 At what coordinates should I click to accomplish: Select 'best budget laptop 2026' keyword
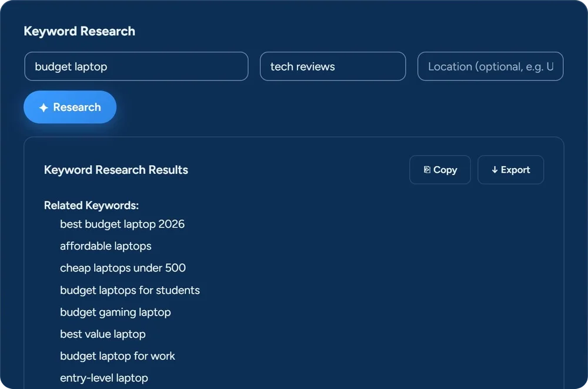[122, 224]
